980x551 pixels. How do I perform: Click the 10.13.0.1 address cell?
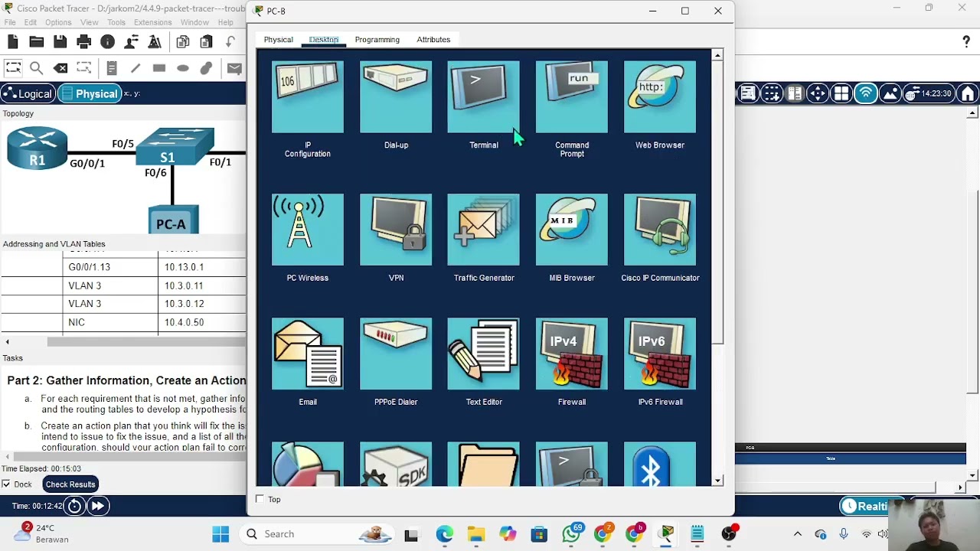[201, 267]
